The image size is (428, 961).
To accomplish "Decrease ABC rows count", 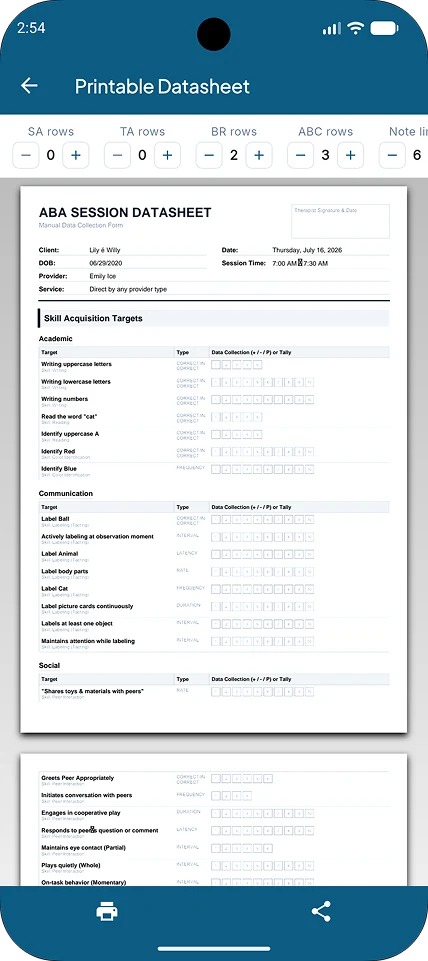I will pyautogui.click(x=300, y=156).
